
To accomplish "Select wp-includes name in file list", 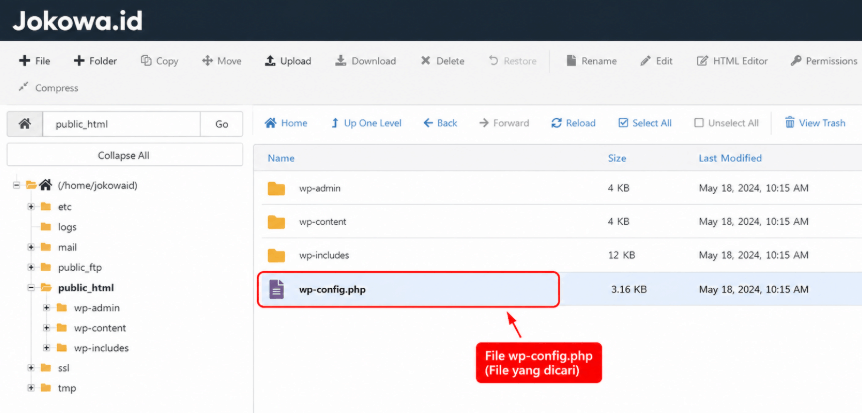I will [x=324, y=256].
